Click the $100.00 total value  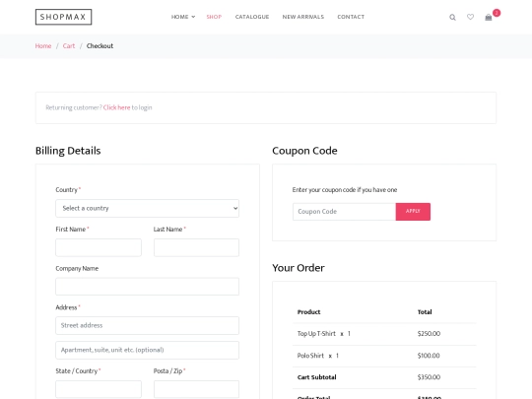[429, 356]
